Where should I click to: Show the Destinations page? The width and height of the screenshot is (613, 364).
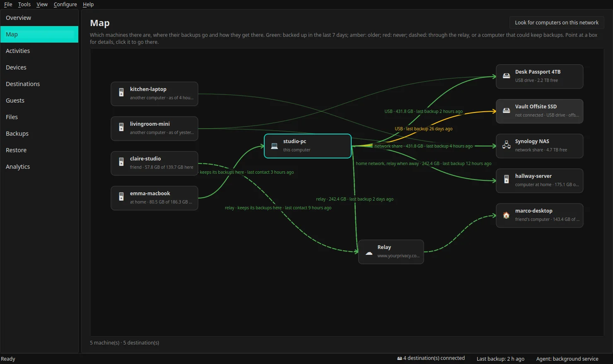pyautogui.click(x=39, y=84)
